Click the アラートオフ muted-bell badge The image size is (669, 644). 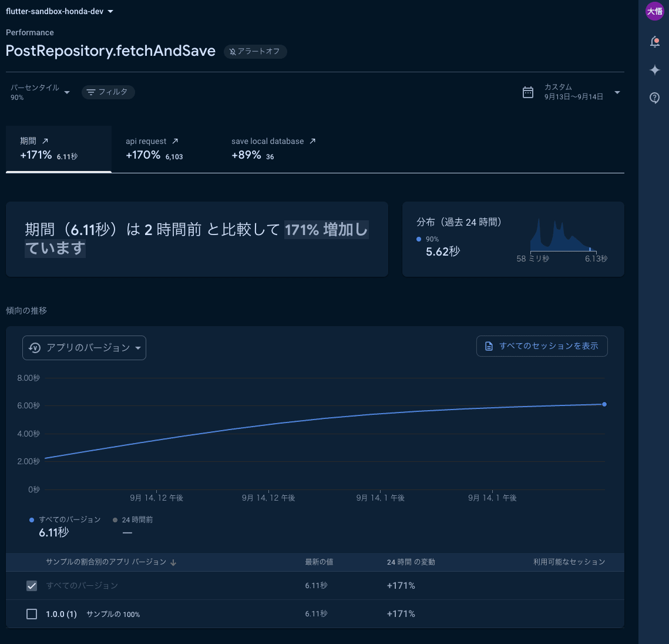point(255,52)
